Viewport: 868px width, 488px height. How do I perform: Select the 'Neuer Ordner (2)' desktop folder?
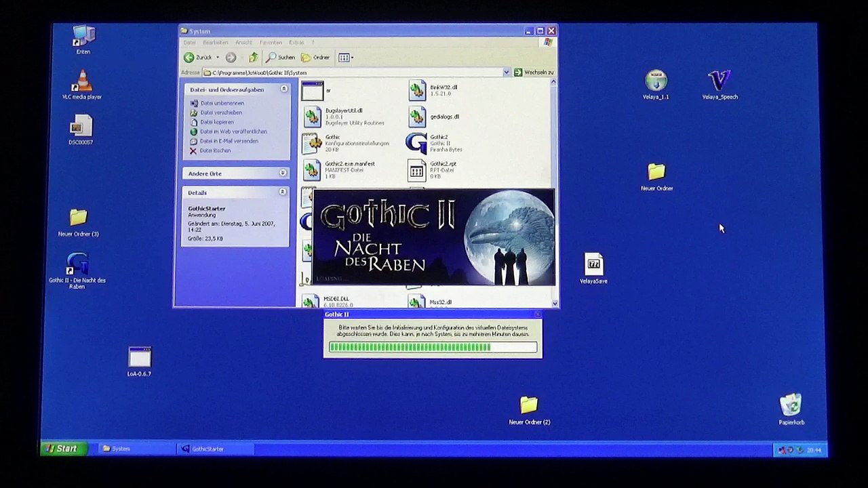click(x=529, y=411)
